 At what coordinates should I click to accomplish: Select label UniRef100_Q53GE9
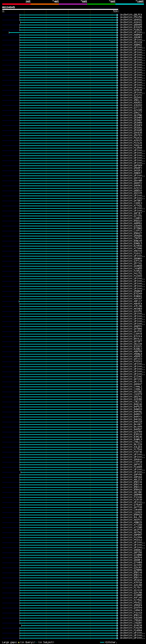pos(131,125)
